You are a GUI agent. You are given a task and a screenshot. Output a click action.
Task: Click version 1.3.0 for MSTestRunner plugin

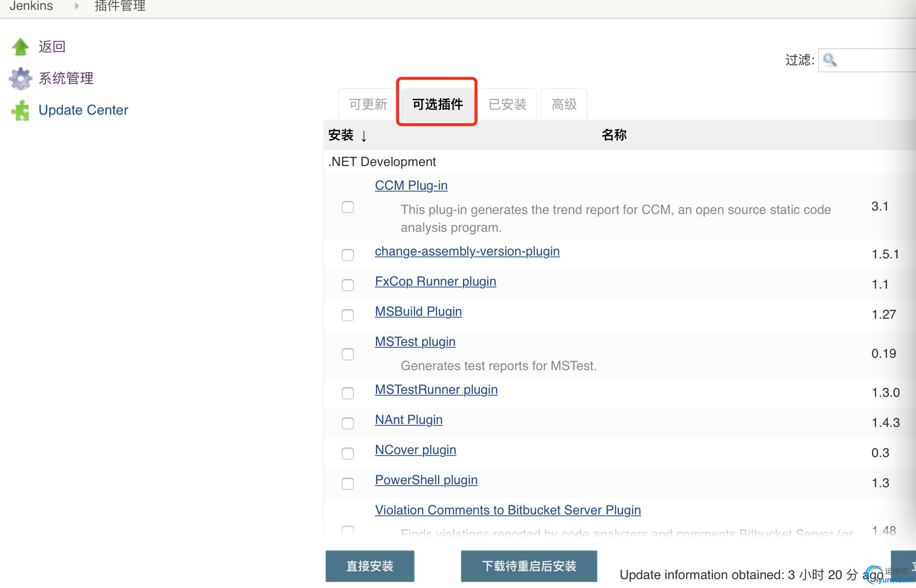(x=886, y=393)
